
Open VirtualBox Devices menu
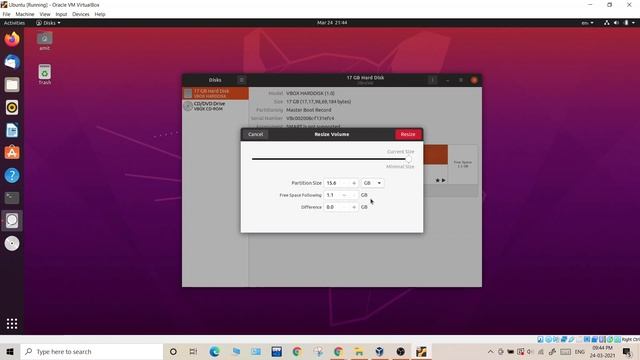pyautogui.click(x=81, y=14)
